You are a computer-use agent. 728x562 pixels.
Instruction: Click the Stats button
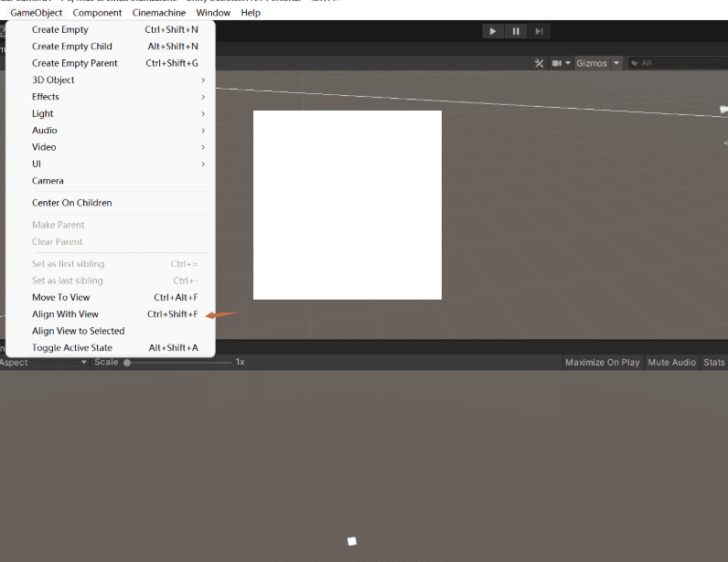(713, 363)
